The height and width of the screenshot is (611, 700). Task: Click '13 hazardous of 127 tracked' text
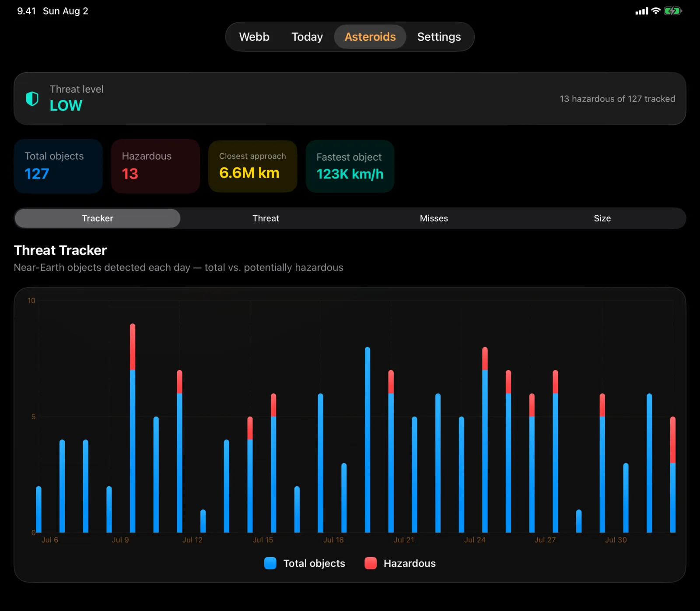click(617, 99)
